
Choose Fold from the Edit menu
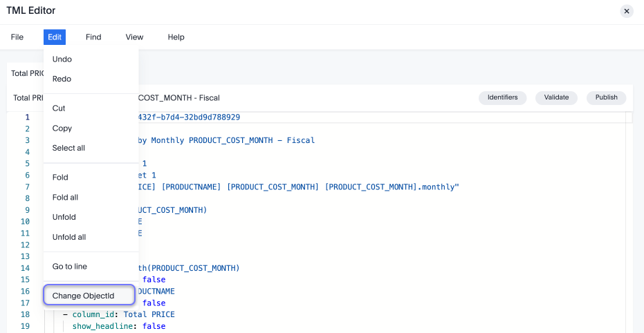(x=60, y=178)
